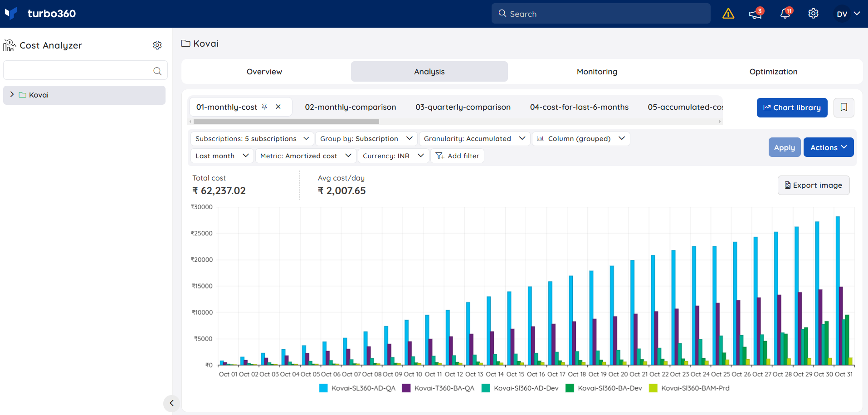The width and height of the screenshot is (868, 415).
Task: Click the sidebar search input box
Action: (x=85, y=70)
